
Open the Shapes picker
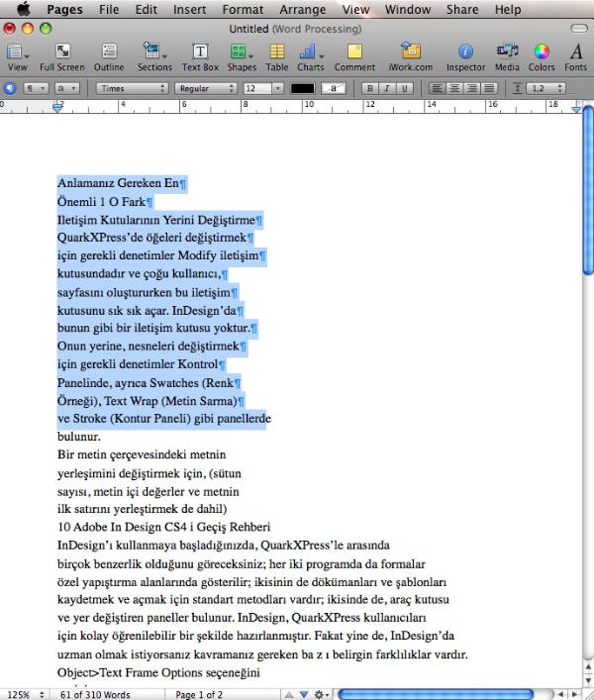pos(242,57)
